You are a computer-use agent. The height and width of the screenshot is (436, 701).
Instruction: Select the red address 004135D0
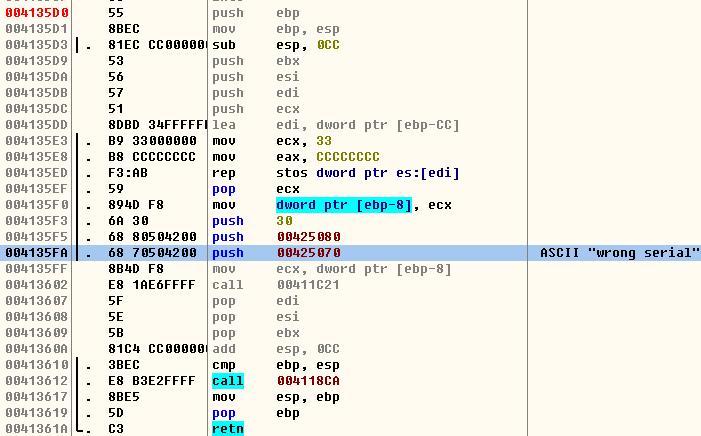point(37,13)
